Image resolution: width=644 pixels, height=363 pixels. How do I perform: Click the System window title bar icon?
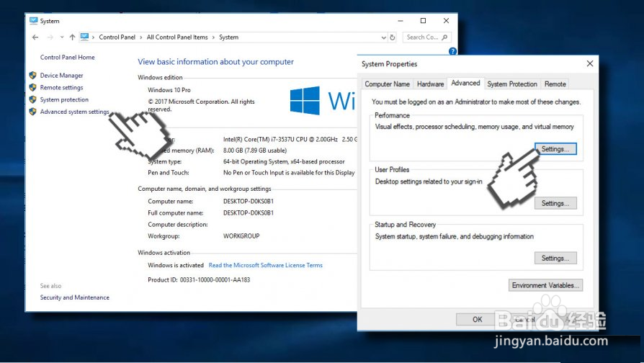click(34, 21)
